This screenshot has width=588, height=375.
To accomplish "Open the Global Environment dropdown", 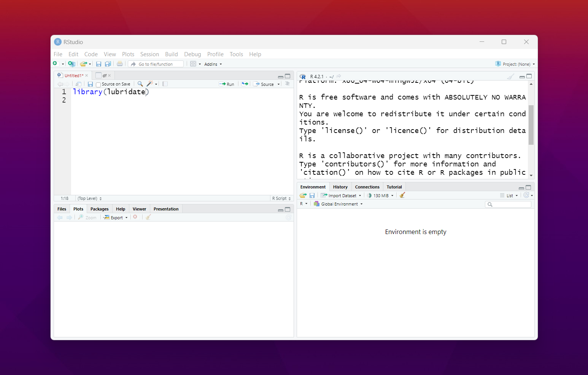I will [338, 204].
